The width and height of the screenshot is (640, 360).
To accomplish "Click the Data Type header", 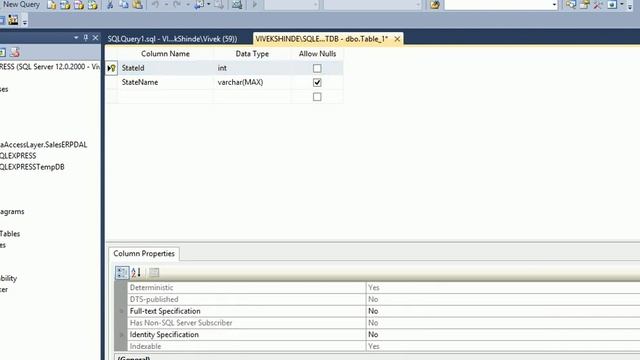I will click(x=252, y=54).
